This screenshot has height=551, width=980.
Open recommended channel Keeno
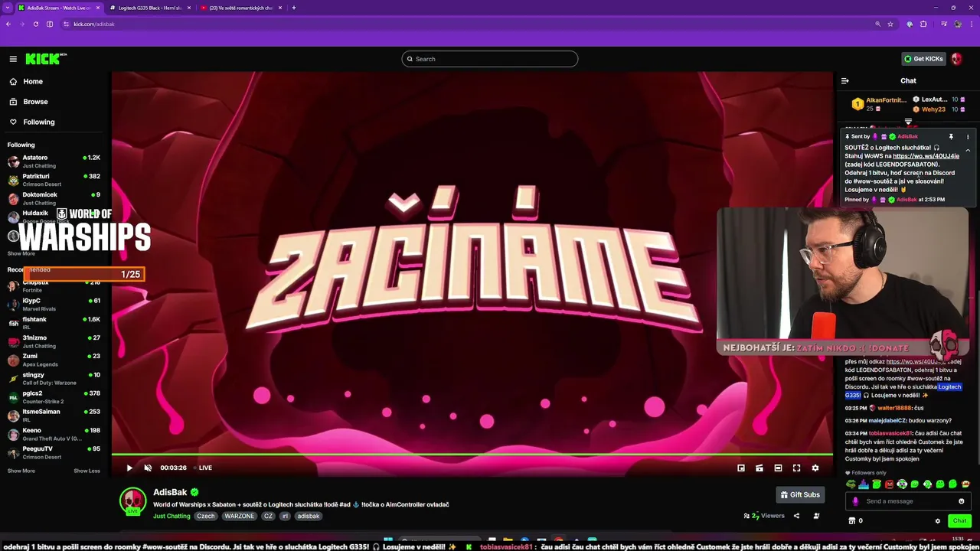coord(54,434)
